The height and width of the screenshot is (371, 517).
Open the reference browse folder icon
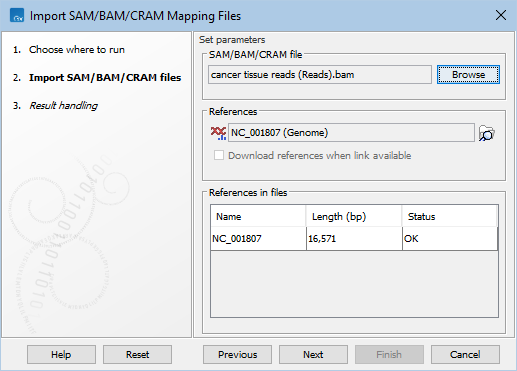coord(487,133)
